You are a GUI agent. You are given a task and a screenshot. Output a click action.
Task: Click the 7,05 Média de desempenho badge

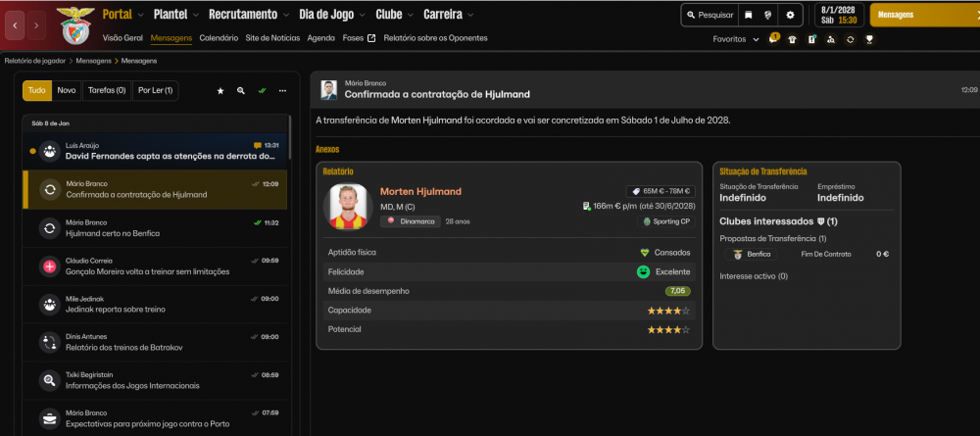[x=677, y=291]
